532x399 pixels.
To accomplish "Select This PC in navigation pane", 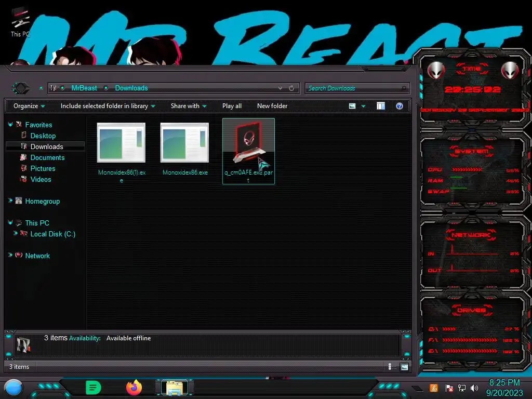I will tap(37, 223).
